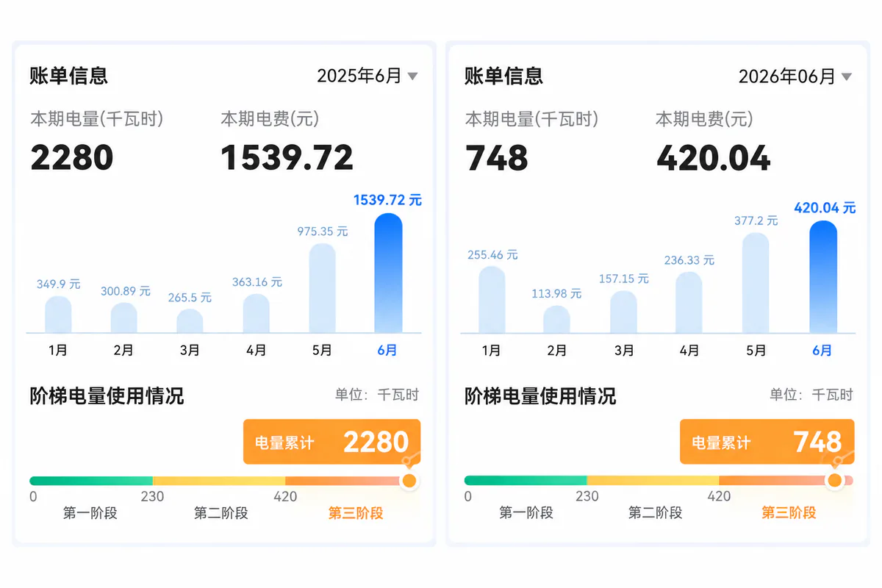Click the 电量累计 748 orange badge
This screenshot has height=588, width=882.
pos(767,442)
